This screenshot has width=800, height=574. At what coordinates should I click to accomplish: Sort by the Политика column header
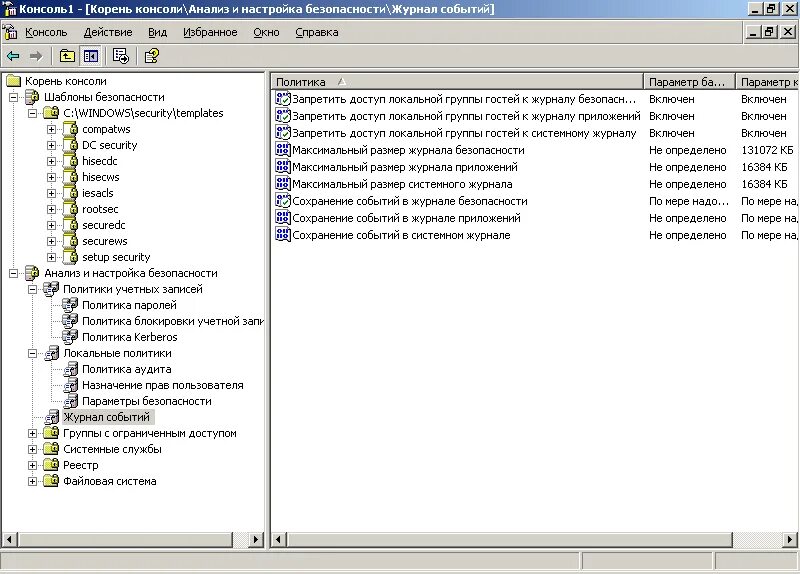coord(457,82)
